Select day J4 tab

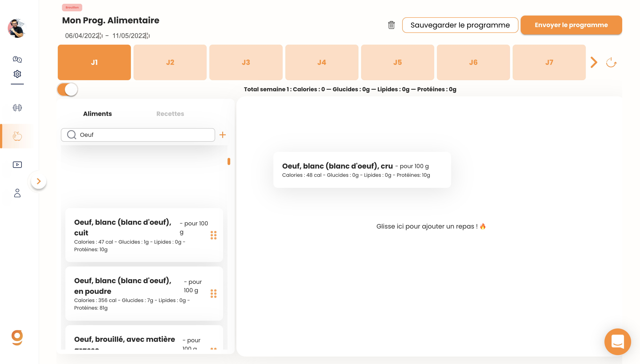[x=322, y=62]
